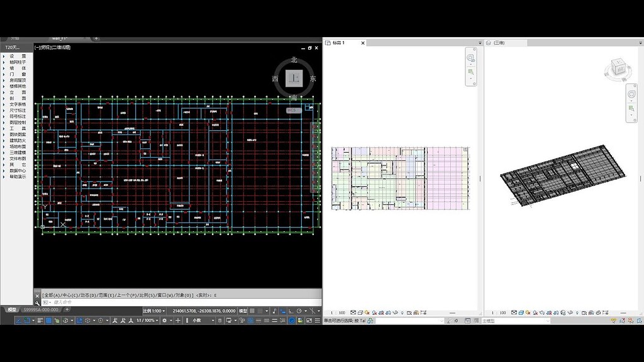Toggle grid display in AutoCAD status bar

coord(252,311)
